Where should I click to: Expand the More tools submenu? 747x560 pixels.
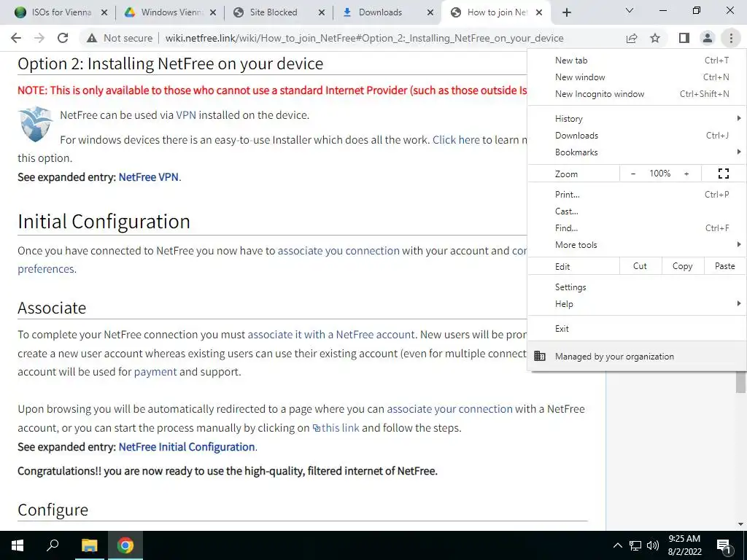tap(637, 245)
